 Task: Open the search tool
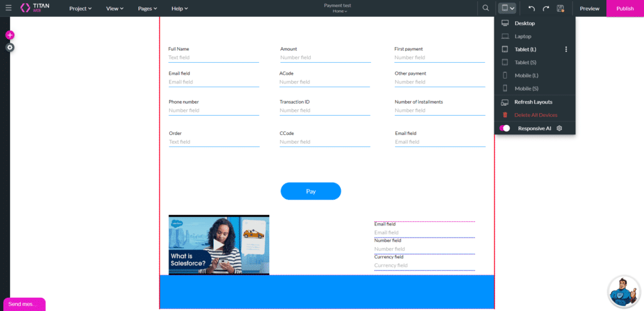point(486,8)
